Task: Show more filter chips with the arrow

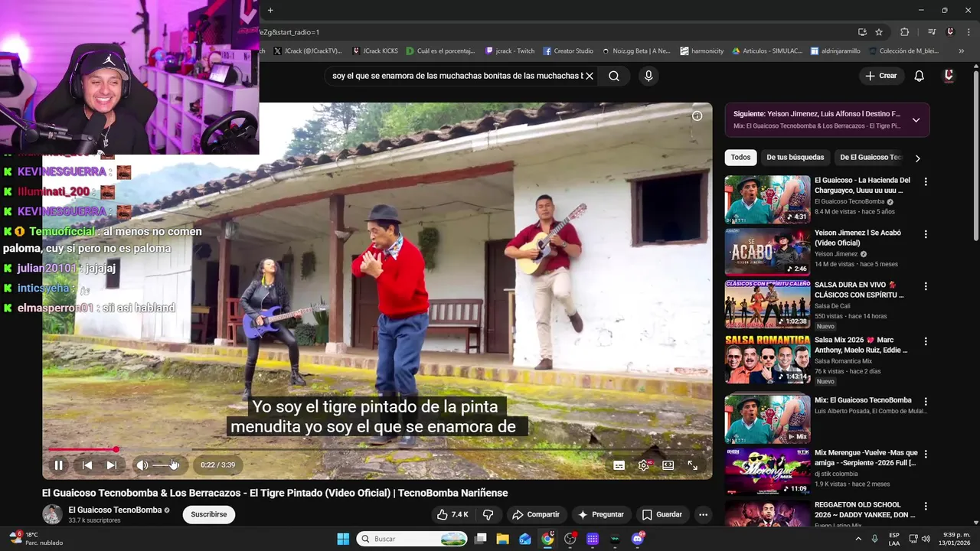Action: click(917, 158)
